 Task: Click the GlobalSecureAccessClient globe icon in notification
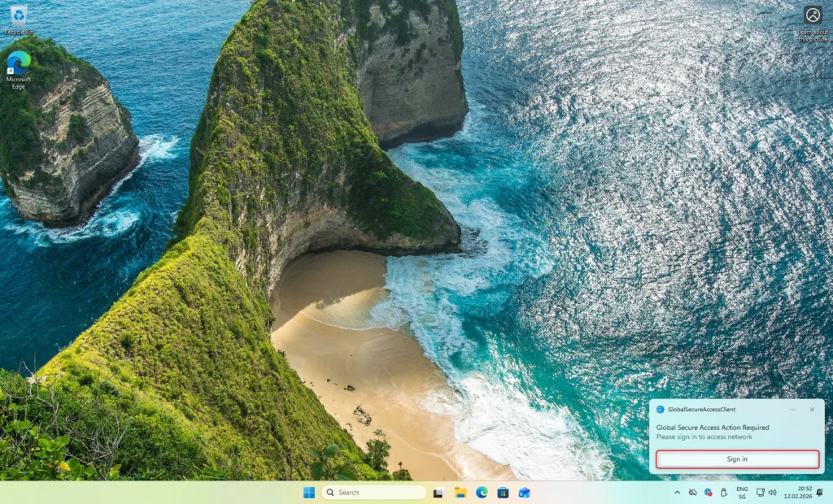(661, 410)
